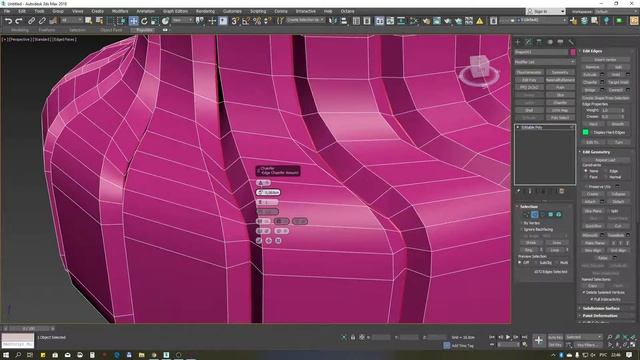Image resolution: width=640 pixels, height=360 pixels.
Task: Enable the By Vertex checkbox
Action: point(522,223)
